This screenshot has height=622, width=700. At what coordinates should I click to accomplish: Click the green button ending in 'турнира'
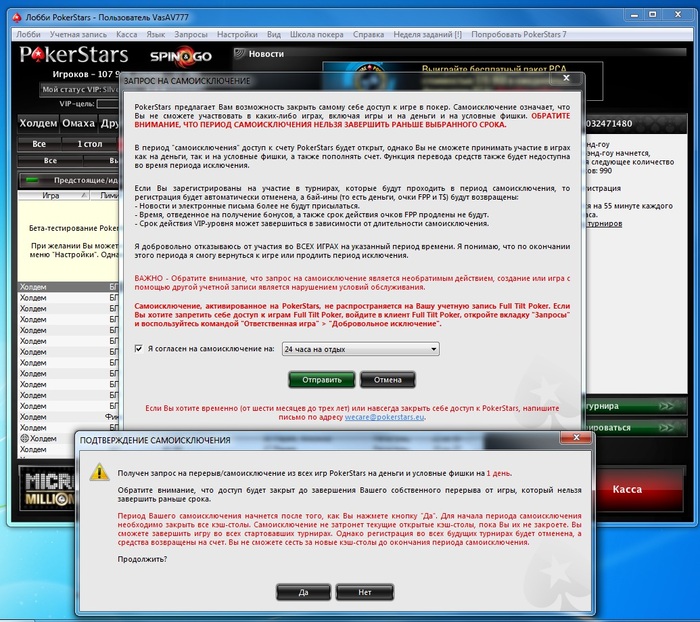(x=636, y=406)
